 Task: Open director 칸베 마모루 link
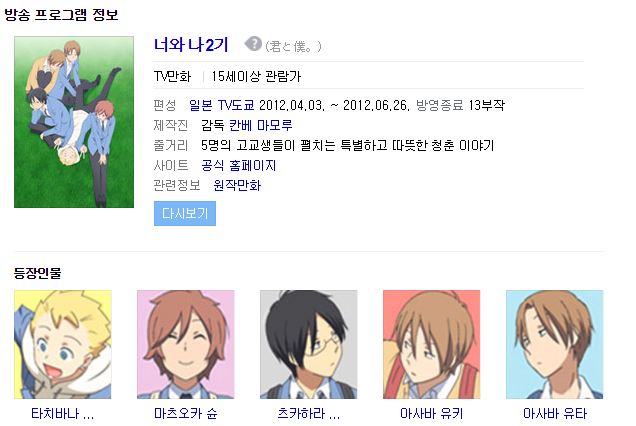coord(260,125)
